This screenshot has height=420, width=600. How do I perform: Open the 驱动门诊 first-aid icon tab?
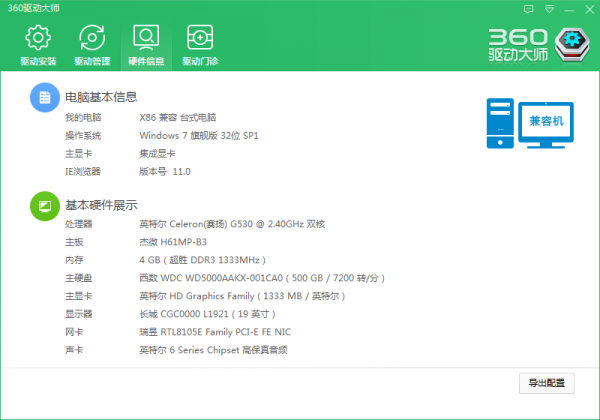200,45
